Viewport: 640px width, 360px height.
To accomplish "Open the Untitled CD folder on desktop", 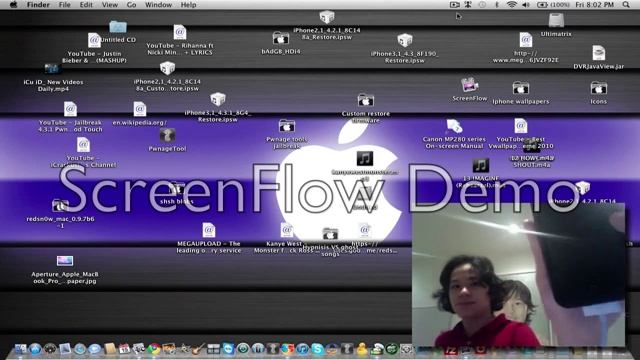I will [x=118, y=27].
